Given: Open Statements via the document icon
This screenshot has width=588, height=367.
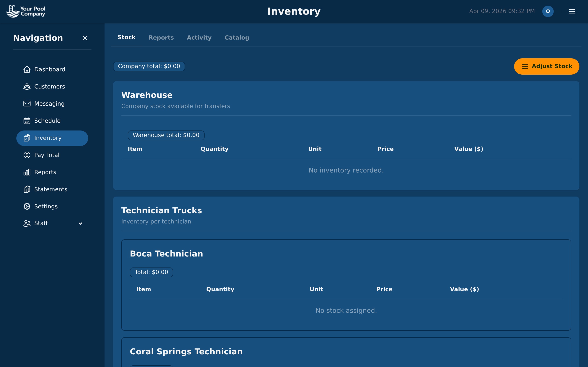Looking at the screenshot, I should coord(27,189).
